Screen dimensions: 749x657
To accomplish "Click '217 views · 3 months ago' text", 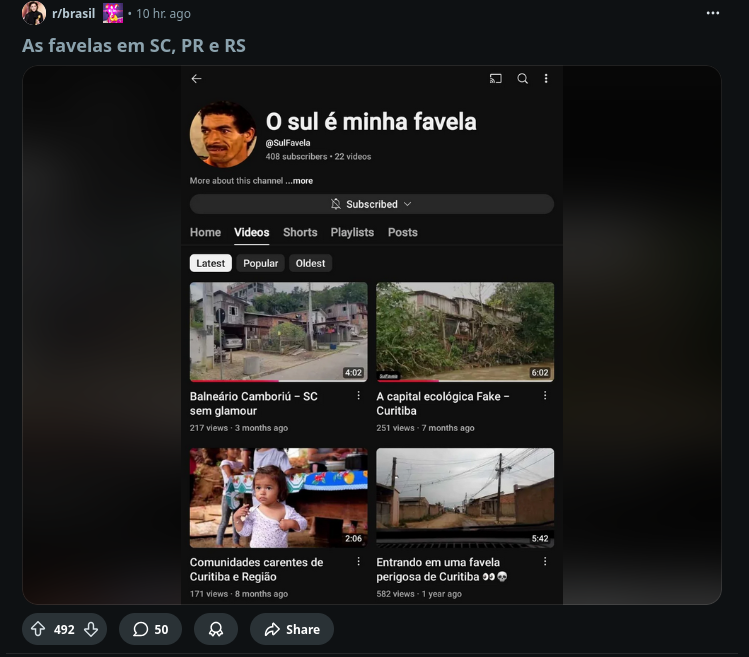I will click(239, 428).
